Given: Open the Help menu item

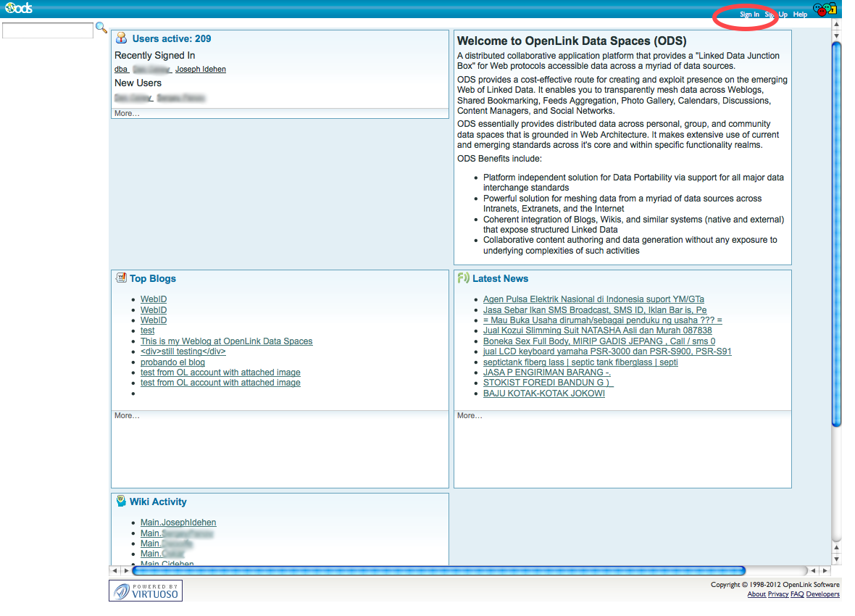Looking at the screenshot, I should (x=800, y=14).
